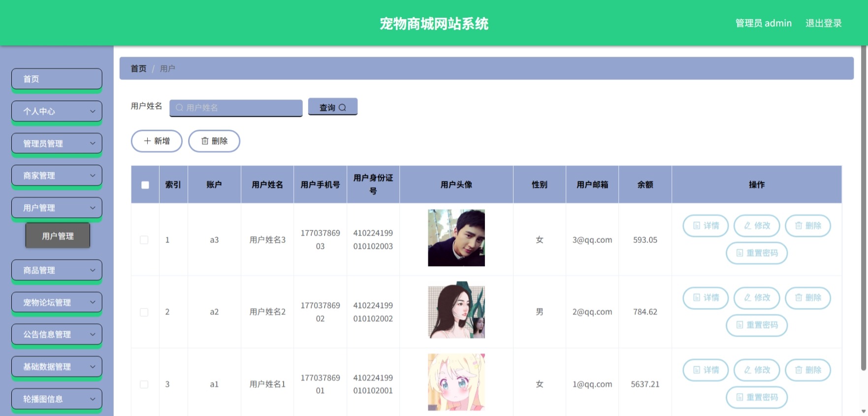The height and width of the screenshot is (416, 868).
Task: Click 管理员 admin in the header
Action: [x=763, y=23]
